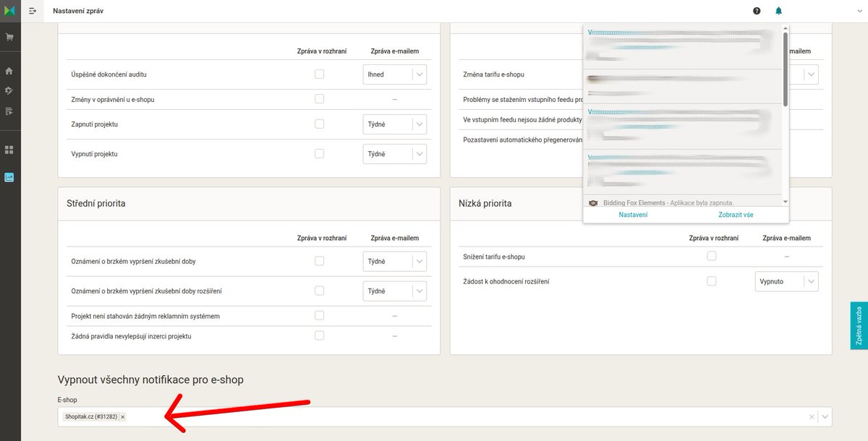Check interface message for Zapnutí projektu

coord(319,124)
